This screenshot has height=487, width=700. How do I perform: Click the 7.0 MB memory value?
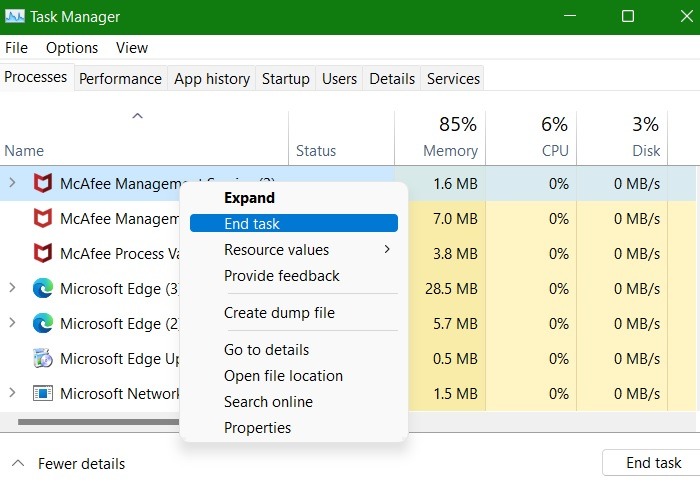(455, 218)
